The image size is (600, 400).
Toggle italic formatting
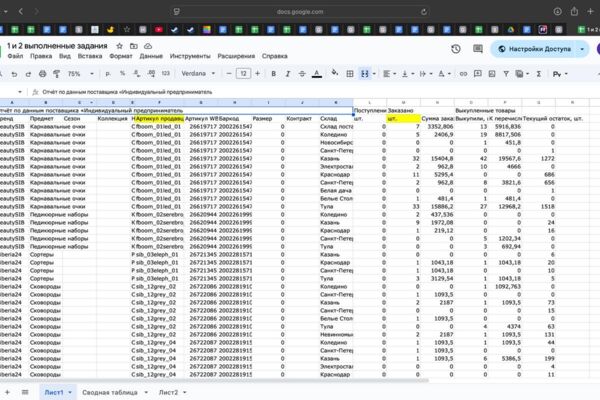click(x=288, y=73)
